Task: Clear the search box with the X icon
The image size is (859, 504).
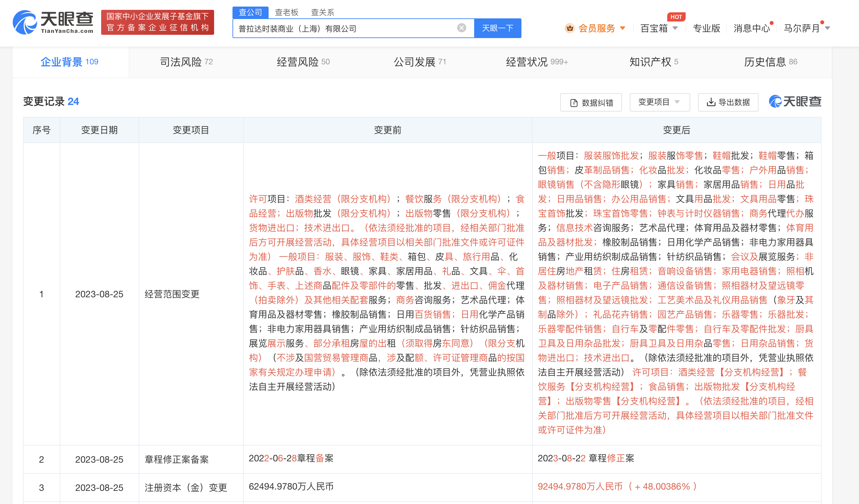Action: [x=462, y=28]
